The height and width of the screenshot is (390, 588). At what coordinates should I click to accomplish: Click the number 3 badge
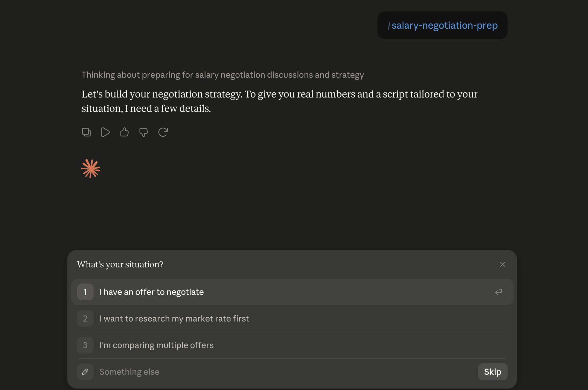85,345
